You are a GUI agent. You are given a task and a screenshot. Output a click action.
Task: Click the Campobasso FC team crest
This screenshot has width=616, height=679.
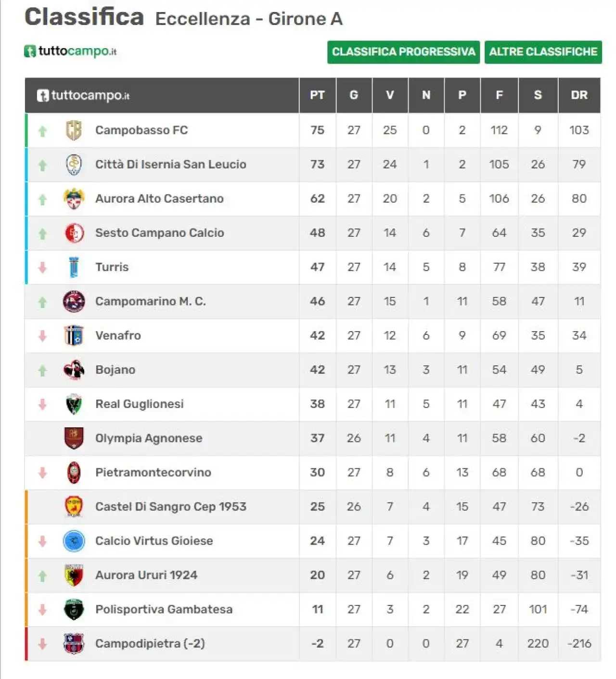pos(74,130)
